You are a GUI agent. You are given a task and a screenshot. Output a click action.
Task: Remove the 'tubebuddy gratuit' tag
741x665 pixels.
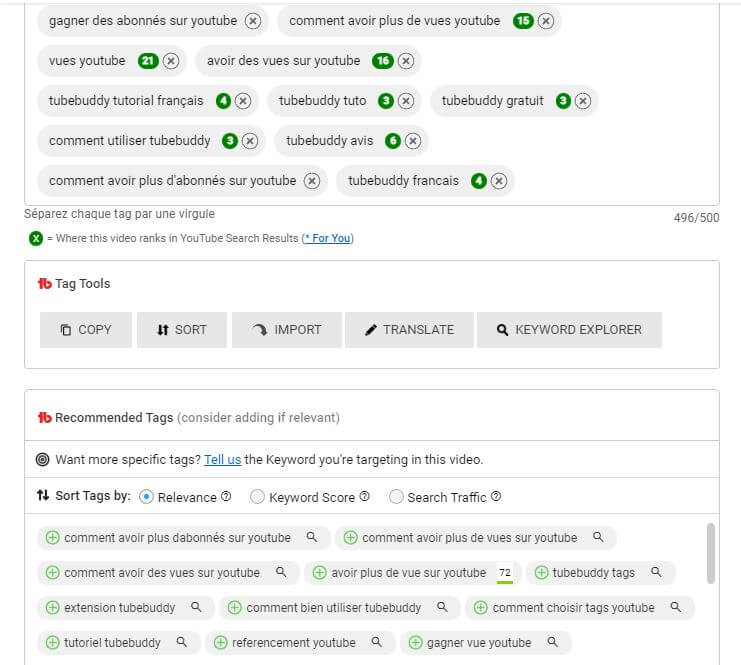click(x=583, y=101)
